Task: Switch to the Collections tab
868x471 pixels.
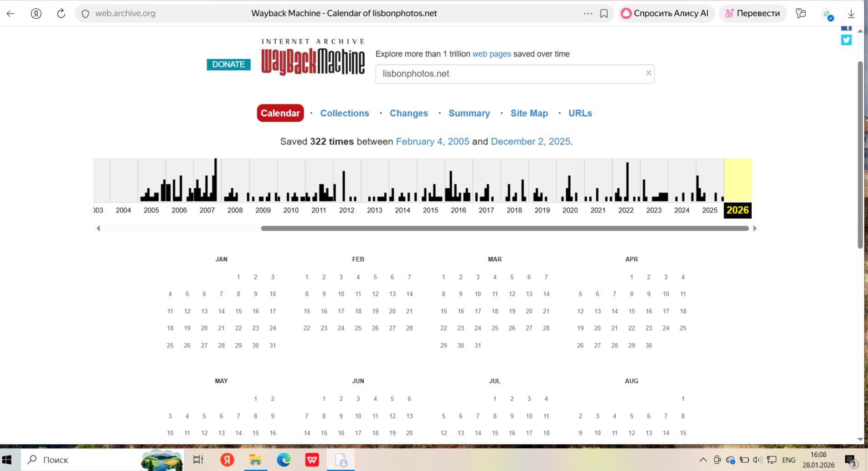Action: click(x=345, y=113)
